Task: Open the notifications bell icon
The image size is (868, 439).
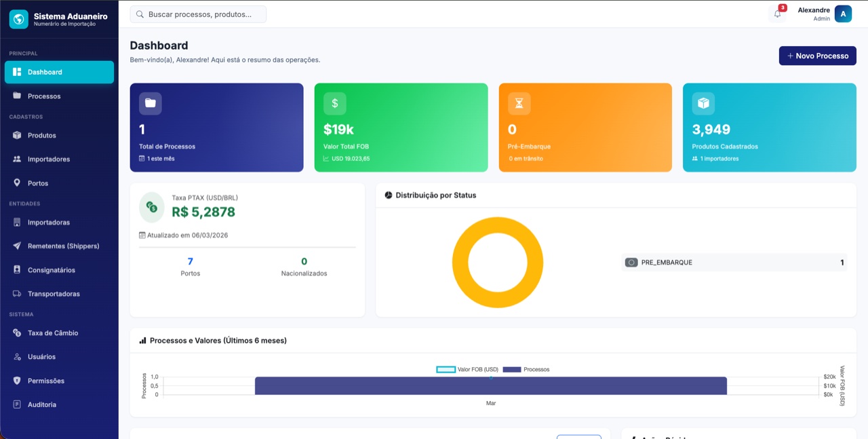Action: coord(777,14)
